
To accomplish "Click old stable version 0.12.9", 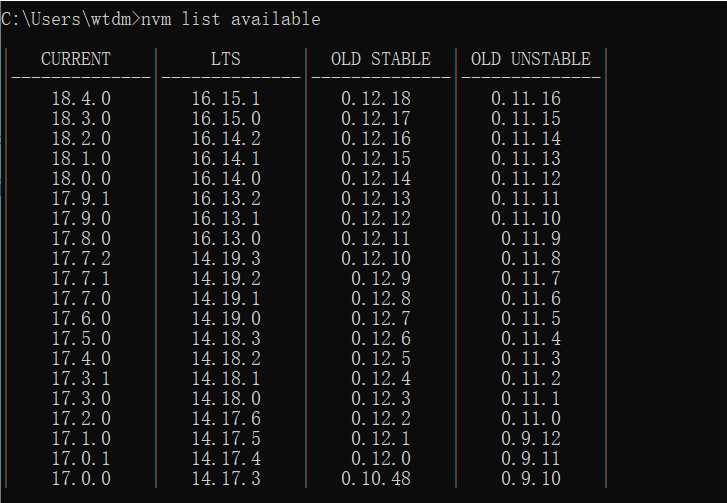I will click(x=381, y=278).
